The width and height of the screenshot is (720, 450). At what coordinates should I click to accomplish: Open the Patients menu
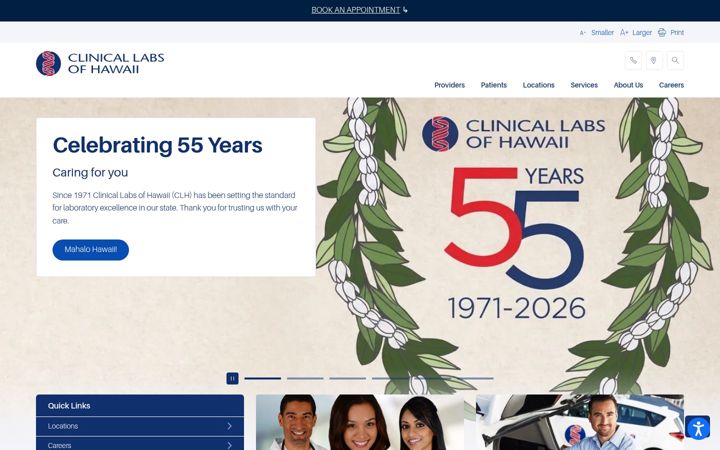click(x=494, y=85)
